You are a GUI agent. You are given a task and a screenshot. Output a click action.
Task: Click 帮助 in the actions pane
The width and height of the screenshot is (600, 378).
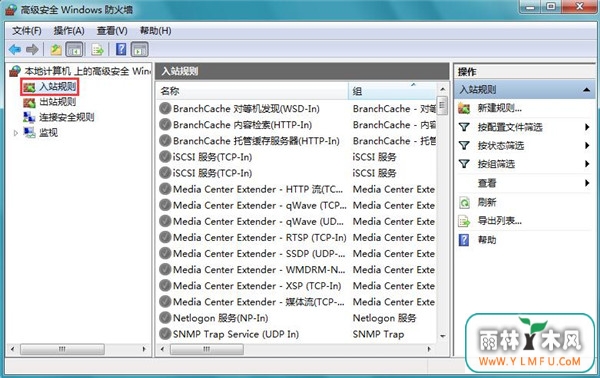point(487,240)
